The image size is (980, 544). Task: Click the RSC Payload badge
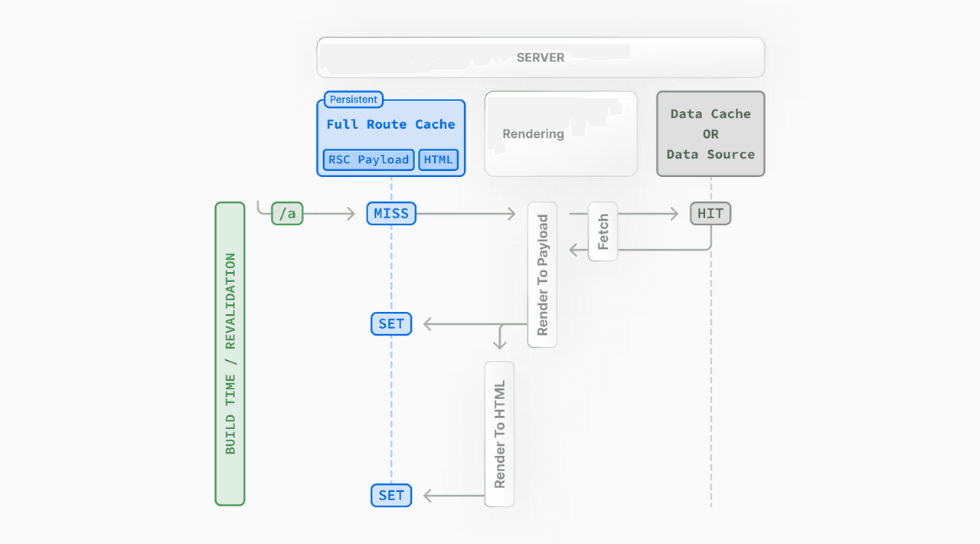[367, 159]
